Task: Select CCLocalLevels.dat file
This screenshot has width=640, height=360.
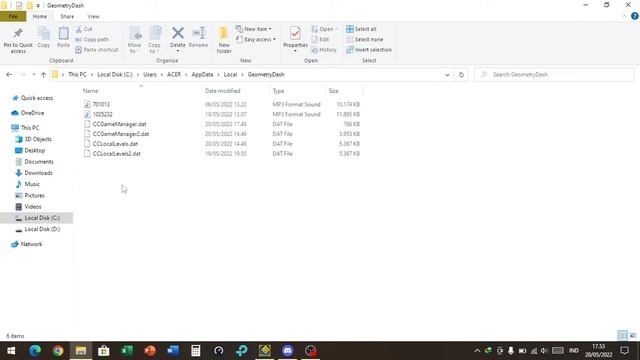Action: coord(115,144)
